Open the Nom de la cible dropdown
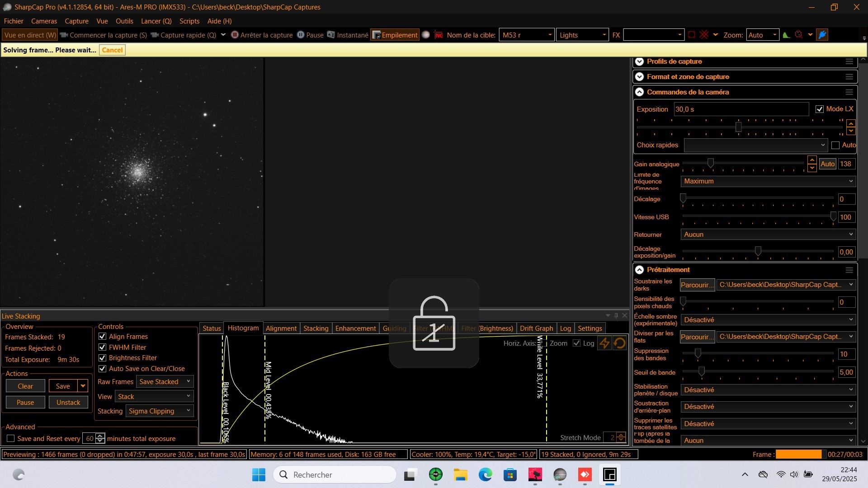This screenshot has height=488, width=868. pyautogui.click(x=527, y=35)
